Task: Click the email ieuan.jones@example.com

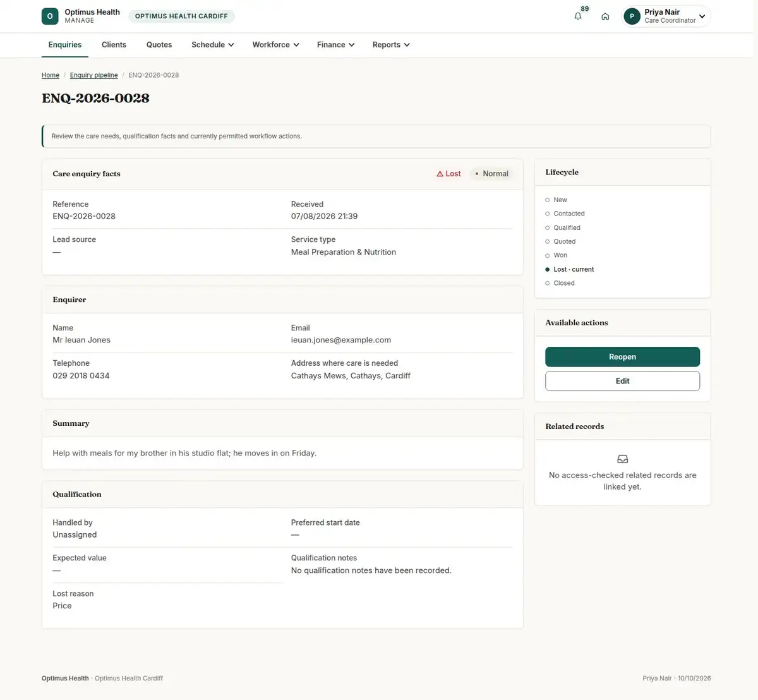Action: pyautogui.click(x=341, y=340)
